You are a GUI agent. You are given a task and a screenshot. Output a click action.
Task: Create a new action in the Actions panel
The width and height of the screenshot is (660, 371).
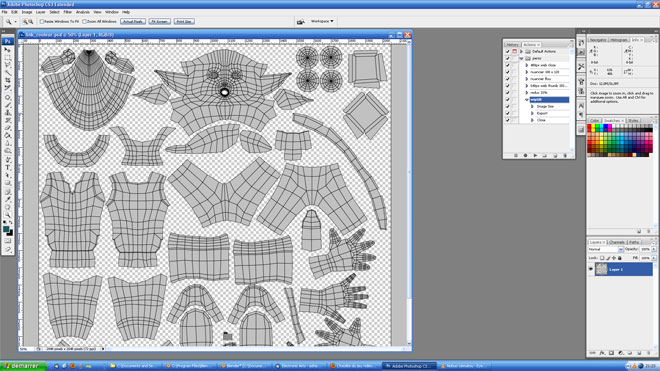point(555,155)
